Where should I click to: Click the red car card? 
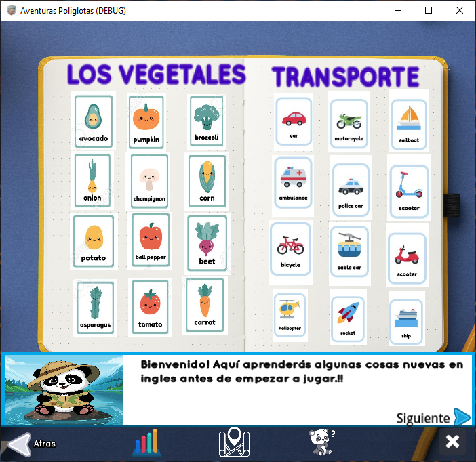[294, 121]
